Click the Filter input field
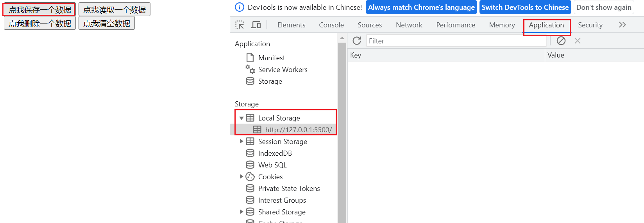Screen dimensions: 644x223 pyautogui.click(x=456, y=41)
